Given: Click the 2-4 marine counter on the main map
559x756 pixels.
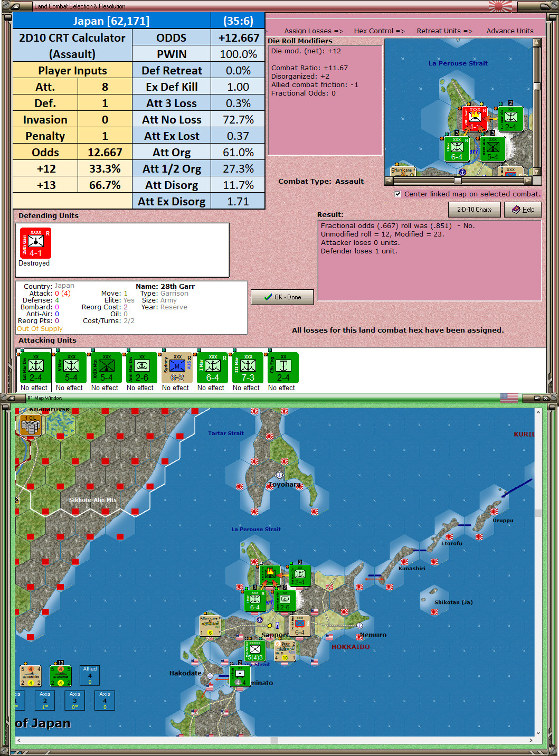Looking at the screenshot, I should [x=300, y=575].
